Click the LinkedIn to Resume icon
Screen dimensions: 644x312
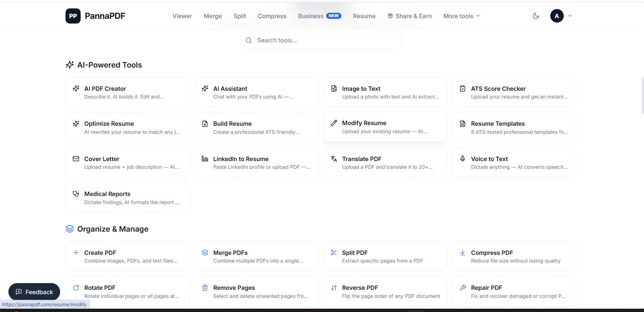click(x=205, y=159)
